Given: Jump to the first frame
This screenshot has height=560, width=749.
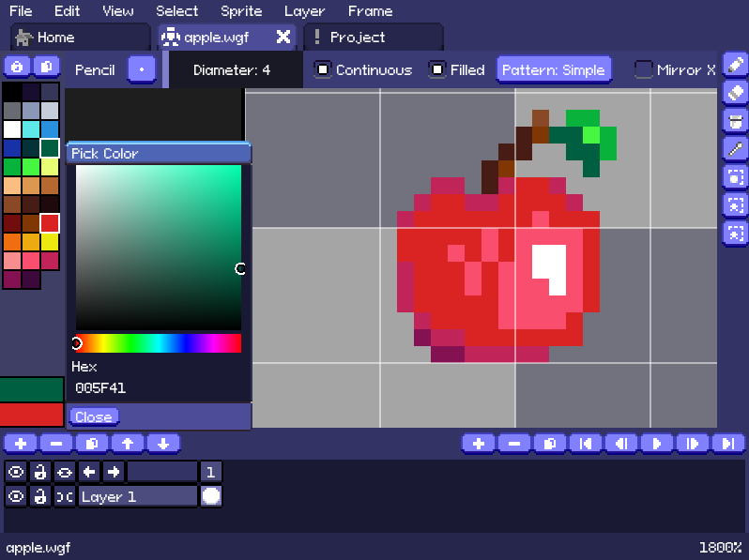Looking at the screenshot, I should tap(586, 444).
